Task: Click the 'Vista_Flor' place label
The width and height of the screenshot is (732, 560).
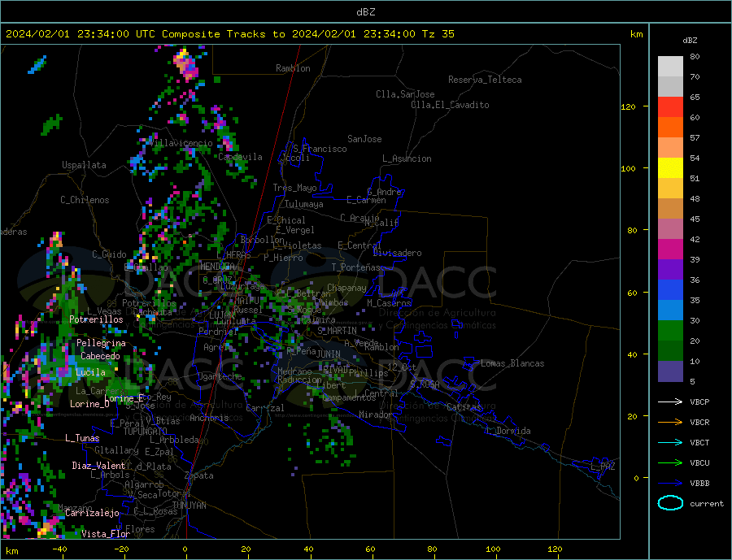Action: pyautogui.click(x=106, y=534)
